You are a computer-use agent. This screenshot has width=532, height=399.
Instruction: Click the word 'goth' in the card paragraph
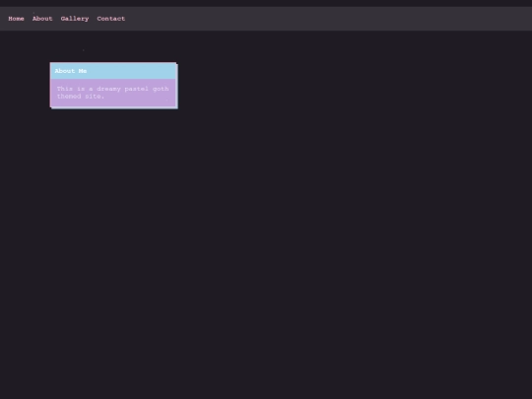[x=161, y=89]
